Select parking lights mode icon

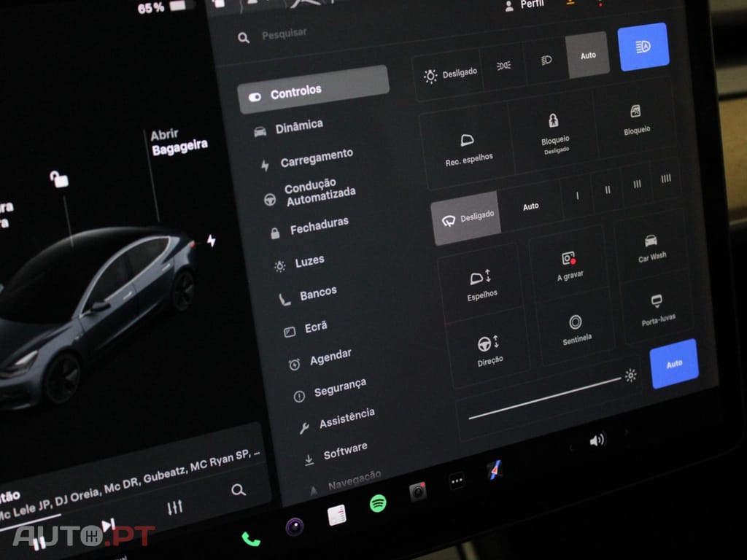(x=504, y=65)
